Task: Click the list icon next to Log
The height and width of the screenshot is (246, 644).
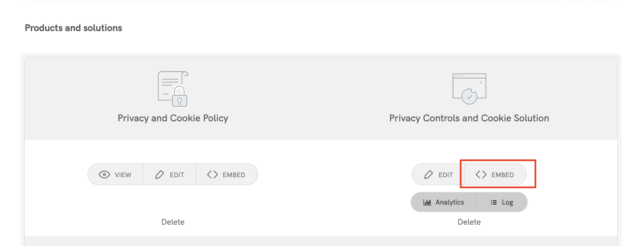Action: (493, 202)
